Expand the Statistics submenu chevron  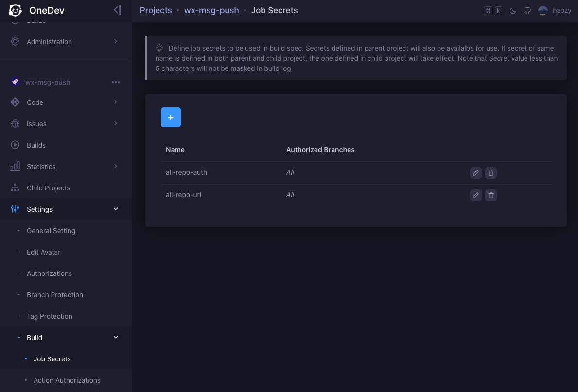coord(116,166)
